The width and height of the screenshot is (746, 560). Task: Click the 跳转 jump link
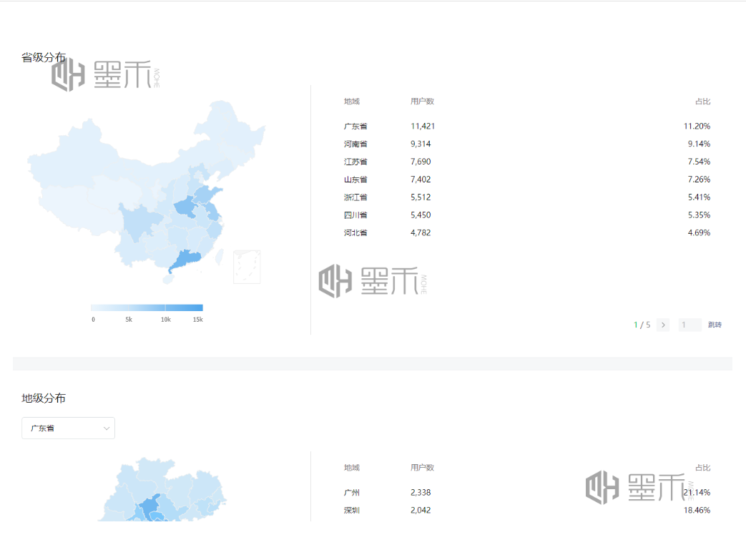714,325
